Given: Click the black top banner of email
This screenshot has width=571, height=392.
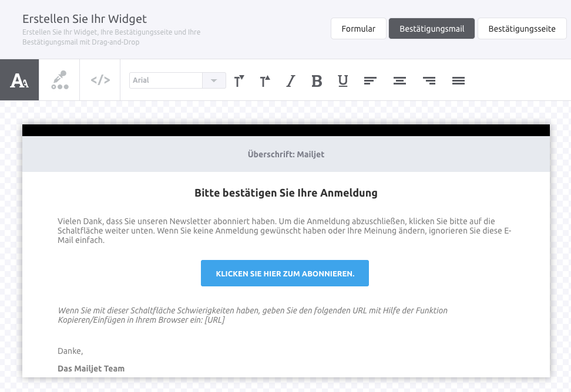Looking at the screenshot, I should [286, 130].
